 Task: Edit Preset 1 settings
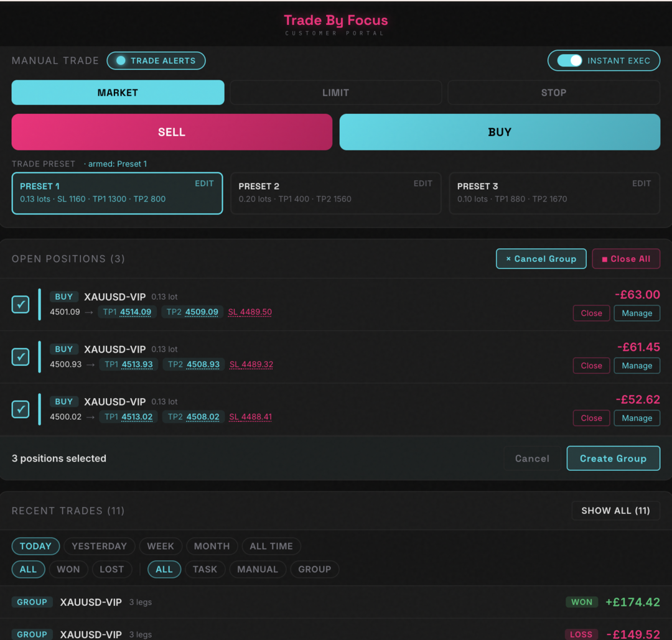tap(204, 183)
